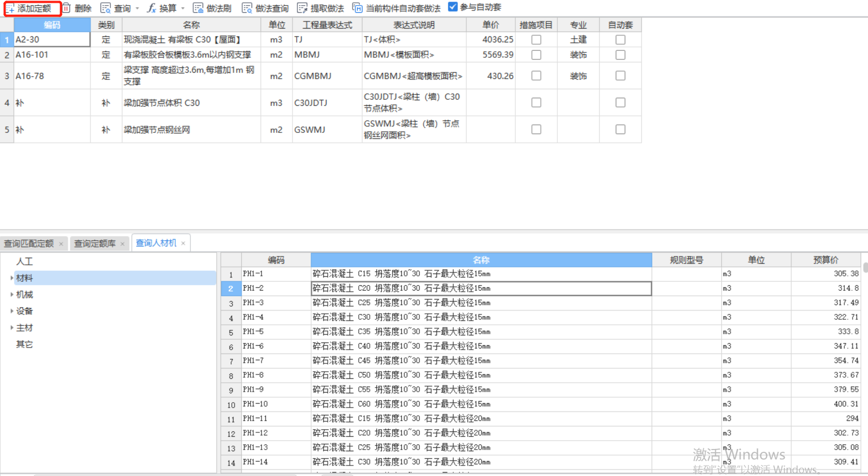Check 措施项目 box for row A16-101
Viewport: 868px width, 476px height.
point(536,55)
